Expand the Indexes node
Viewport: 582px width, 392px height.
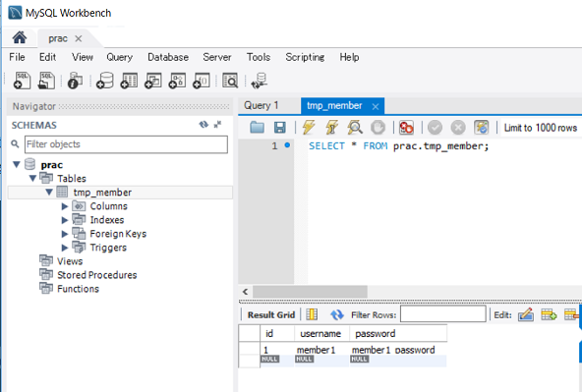coord(65,220)
